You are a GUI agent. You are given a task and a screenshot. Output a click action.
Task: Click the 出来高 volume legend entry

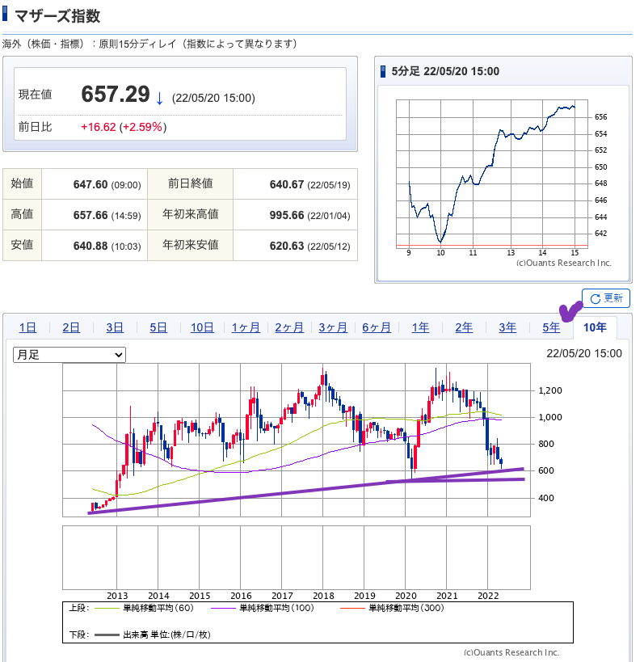tap(153, 635)
